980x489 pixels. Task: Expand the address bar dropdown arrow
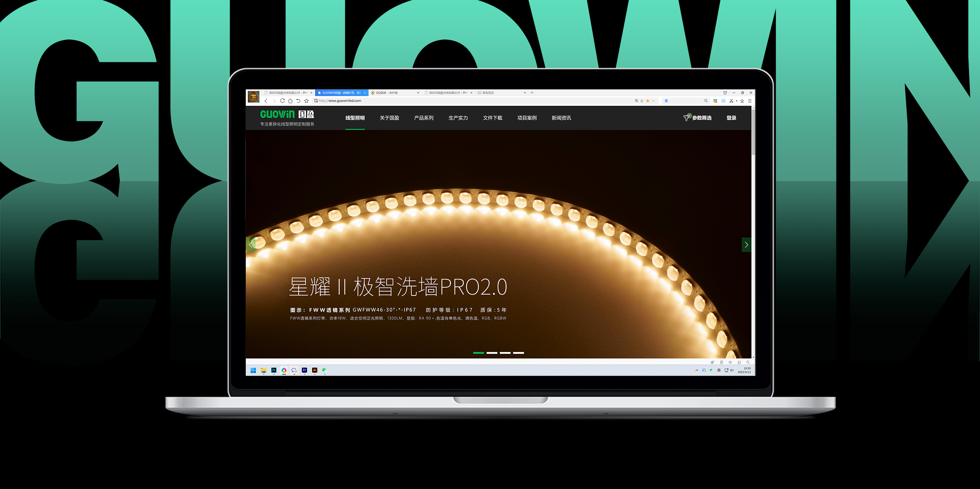(x=653, y=101)
